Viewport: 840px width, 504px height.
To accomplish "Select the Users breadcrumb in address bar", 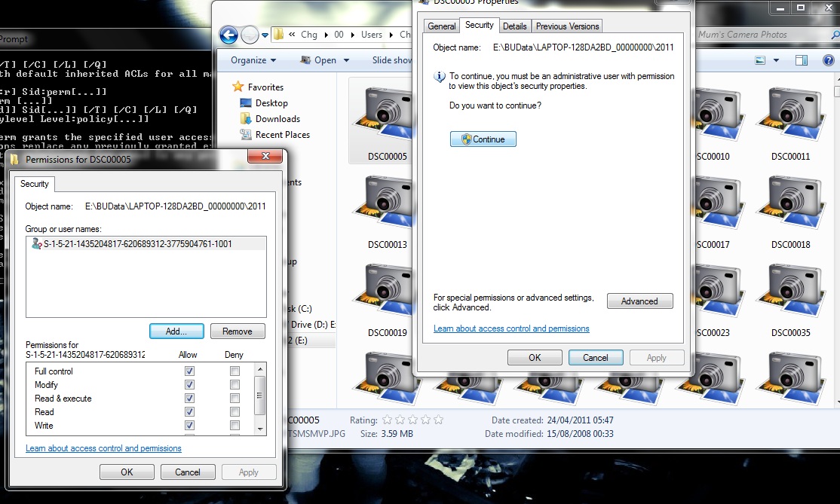I will point(371,35).
